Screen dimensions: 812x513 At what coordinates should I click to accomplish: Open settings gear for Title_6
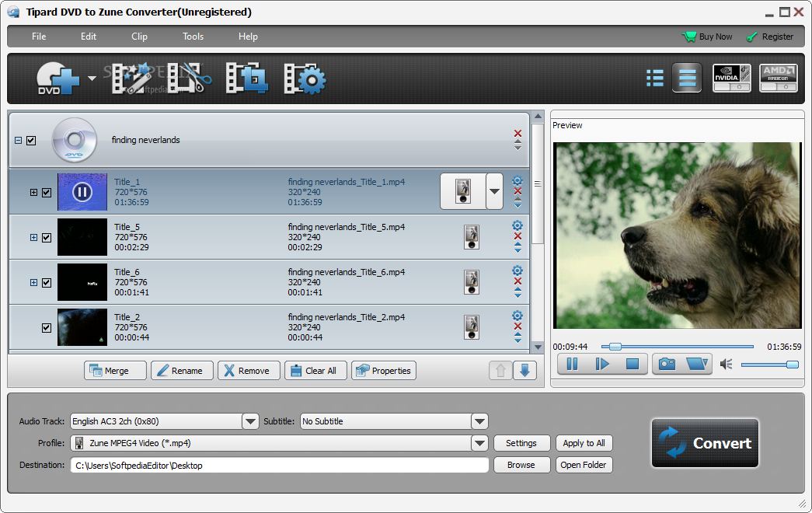[518, 270]
